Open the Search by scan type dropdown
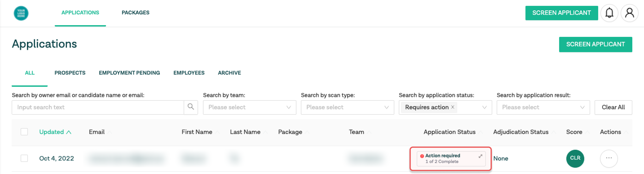The image size is (644, 174). pos(347,107)
